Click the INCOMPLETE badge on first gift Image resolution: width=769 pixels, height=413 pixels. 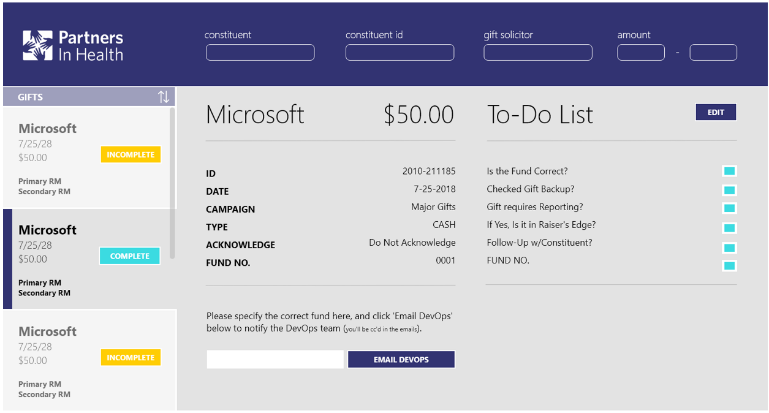coord(130,155)
